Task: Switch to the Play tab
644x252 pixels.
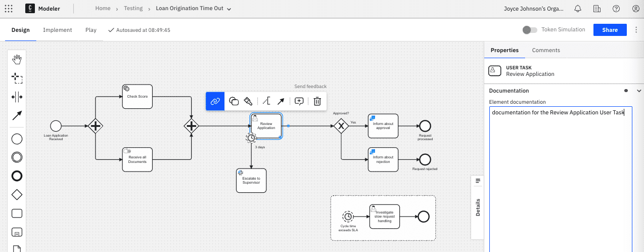Action: click(91, 30)
